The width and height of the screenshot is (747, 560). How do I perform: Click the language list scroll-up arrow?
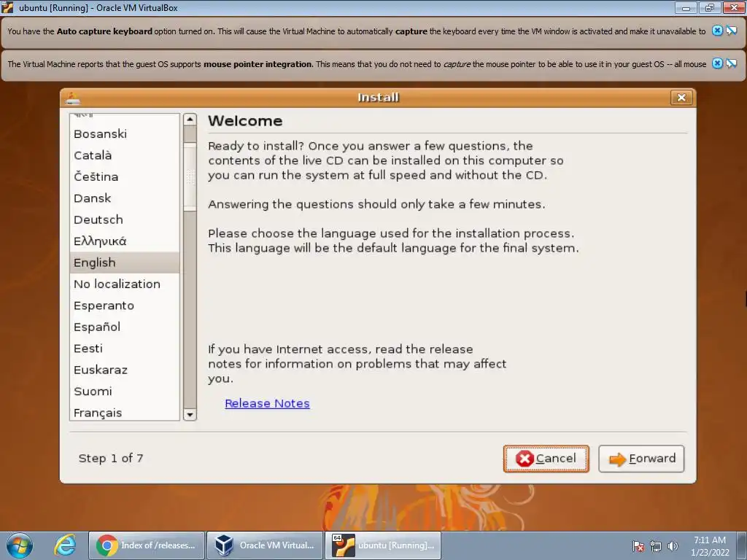click(190, 120)
